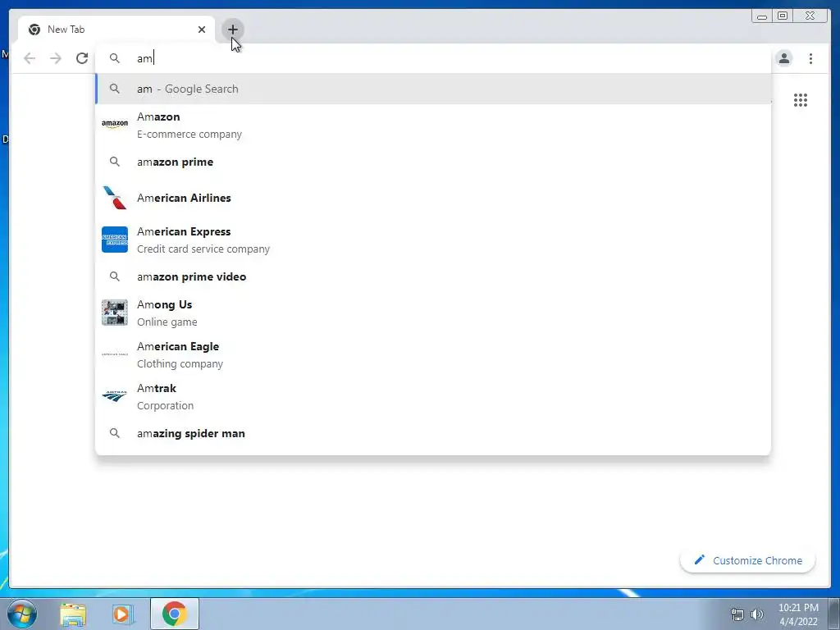Go forward to next page
Screen dimensions: 840x630
click(56, 58)
